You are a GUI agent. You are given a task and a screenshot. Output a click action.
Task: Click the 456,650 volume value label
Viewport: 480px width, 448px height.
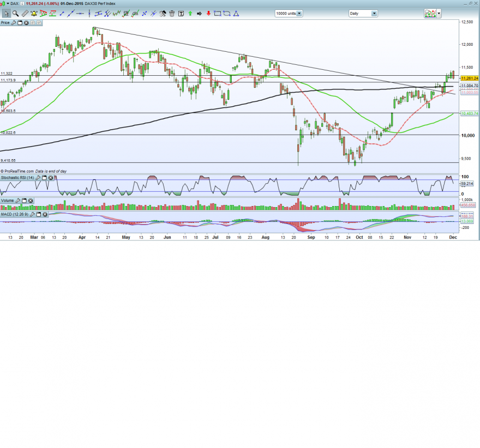[x=468, y=205]
